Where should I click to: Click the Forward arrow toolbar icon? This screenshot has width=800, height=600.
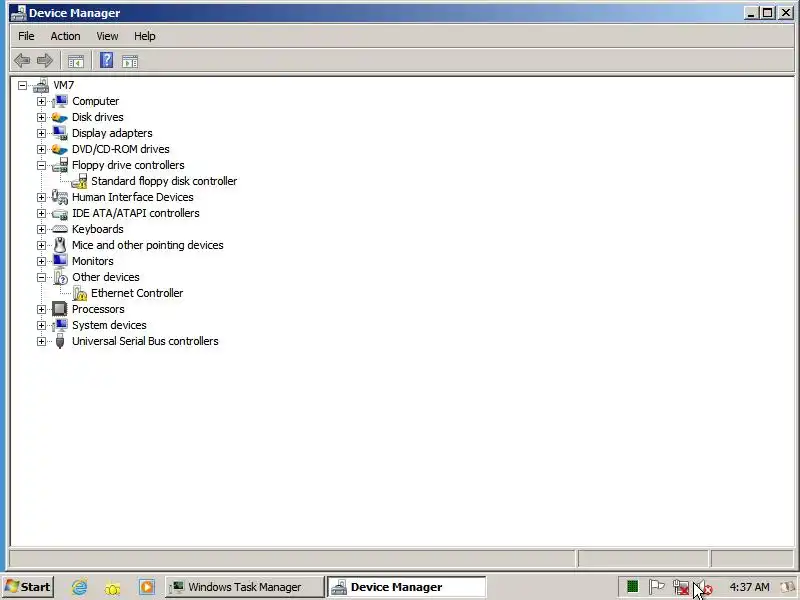45,61
